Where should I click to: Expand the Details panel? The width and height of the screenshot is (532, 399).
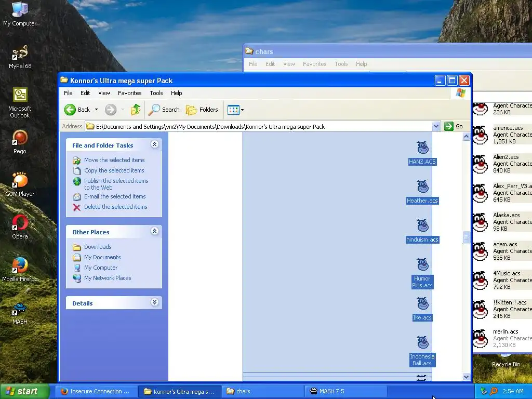tap(154, 303)
